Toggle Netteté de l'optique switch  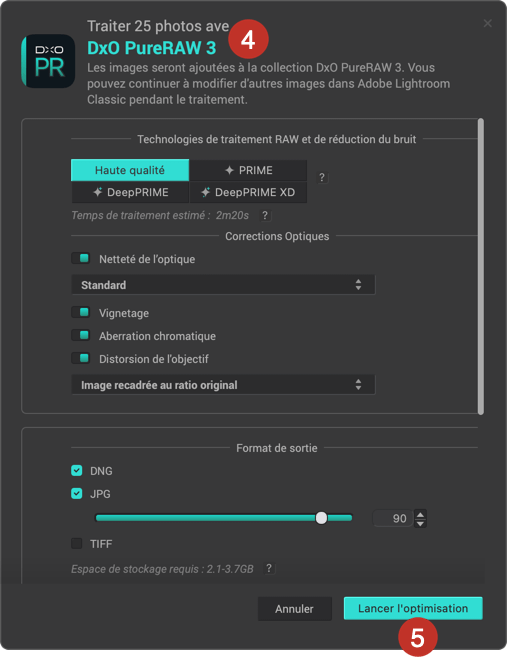click(81, 258)
